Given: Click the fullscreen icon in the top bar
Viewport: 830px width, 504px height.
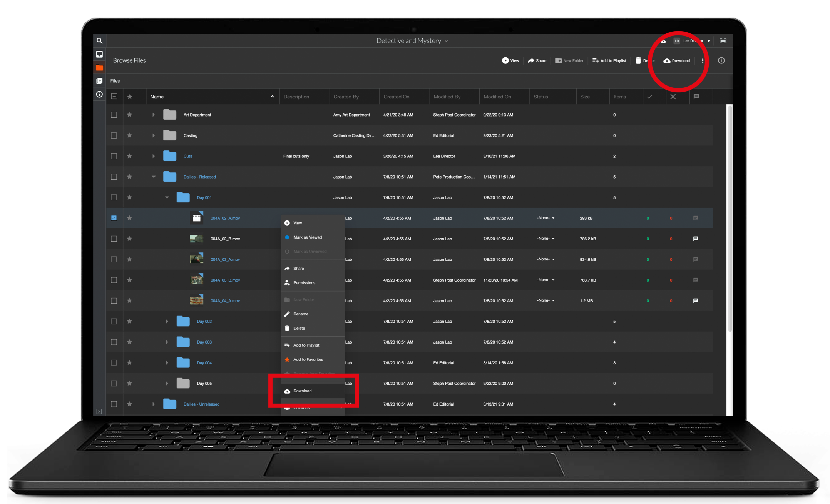Looking at the screenshot, I should [723, 41].
